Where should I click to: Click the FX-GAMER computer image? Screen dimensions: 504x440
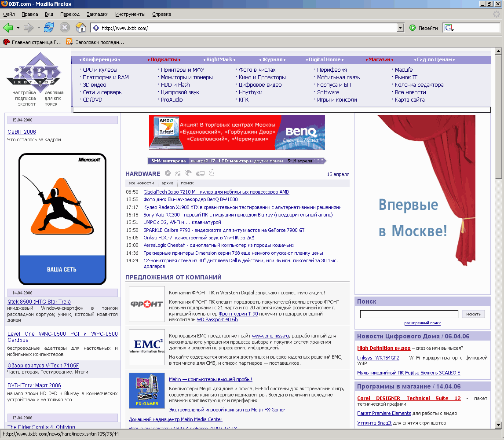(147, 390)
